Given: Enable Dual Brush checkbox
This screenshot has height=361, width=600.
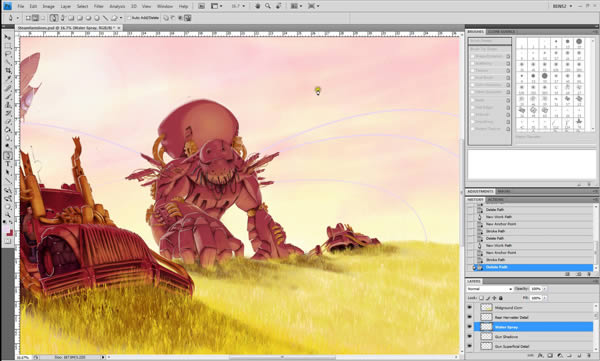Looking at the screenshot, I should 473,78.
